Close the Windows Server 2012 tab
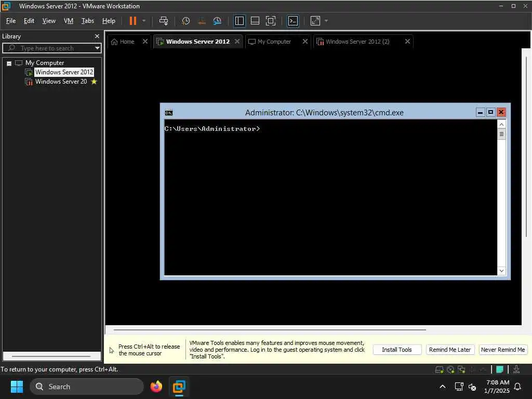The image size is (532, 399). [237, 42]
